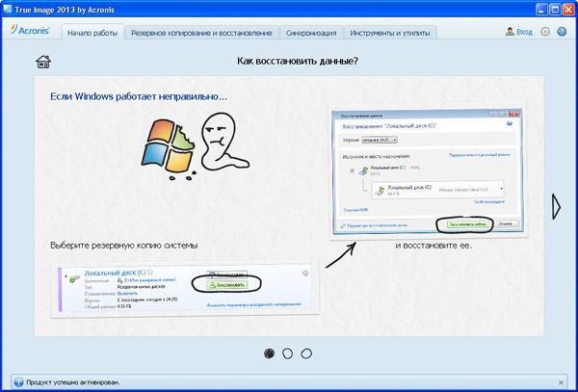Select the second slide dot
578x392 pixels.
pos(287,353)
